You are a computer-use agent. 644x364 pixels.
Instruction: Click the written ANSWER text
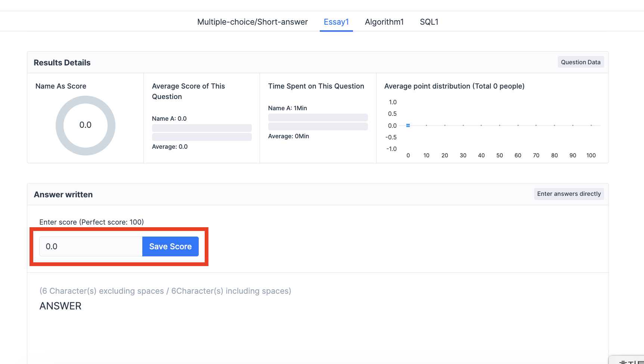(x=61, y=306)
